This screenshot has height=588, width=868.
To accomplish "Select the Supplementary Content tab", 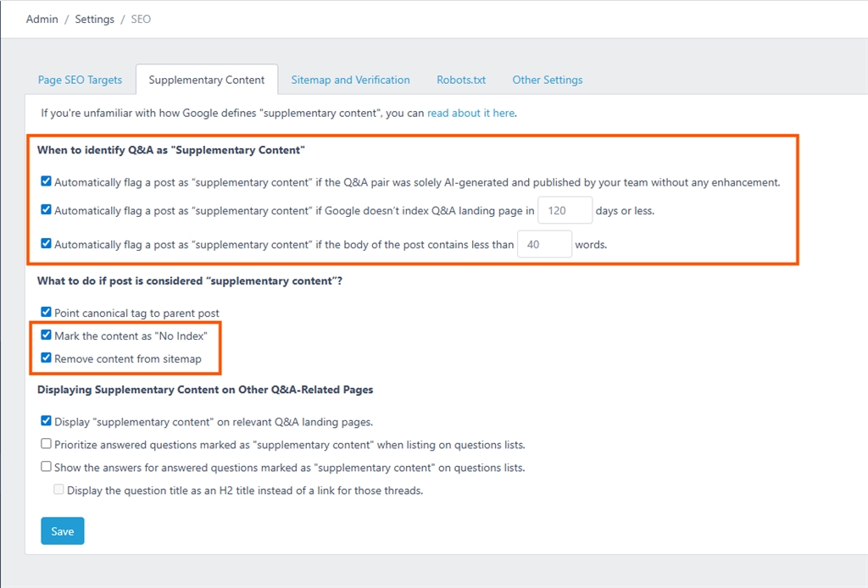I will point(207,80).
